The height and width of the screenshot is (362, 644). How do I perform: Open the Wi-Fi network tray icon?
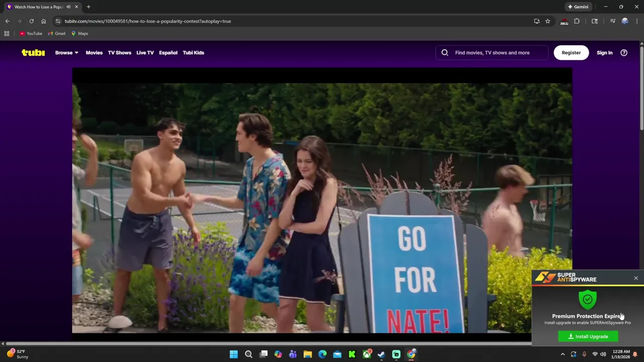(595, 354)
